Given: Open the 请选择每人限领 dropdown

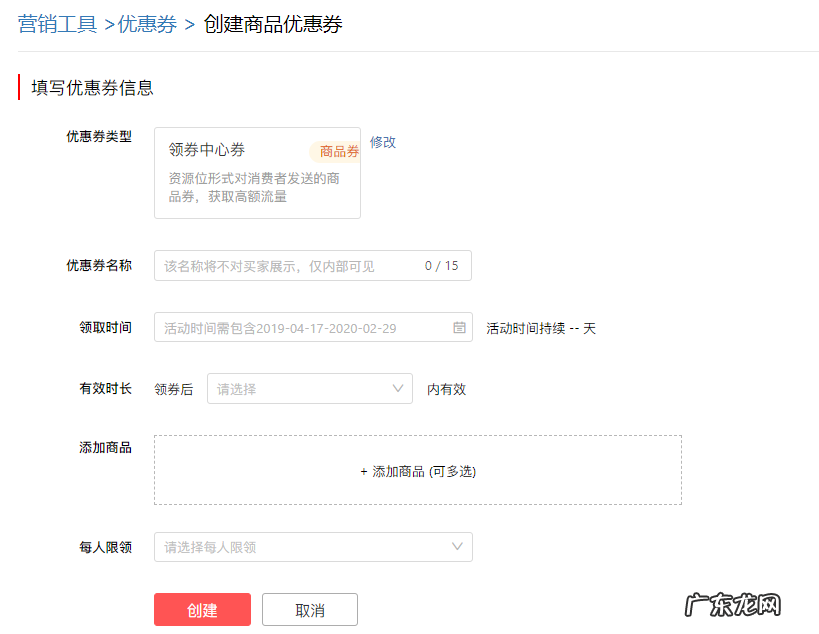Looking at the screenshot, I should [x=312, y=547].
